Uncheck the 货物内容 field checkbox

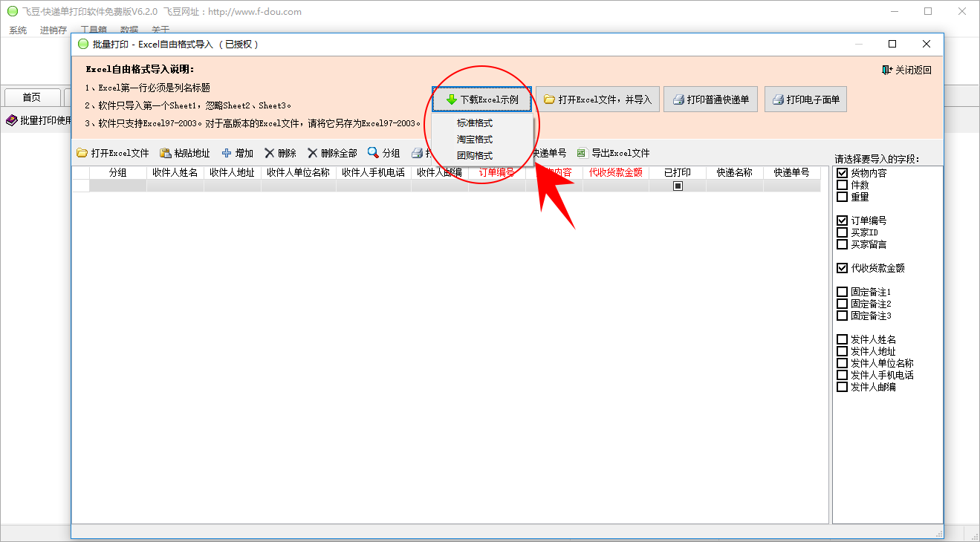click(842, 173)
